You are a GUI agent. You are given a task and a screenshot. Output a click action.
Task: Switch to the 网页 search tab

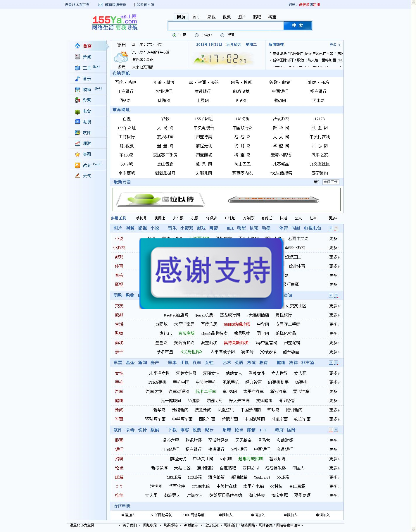[x=181, y=17]
